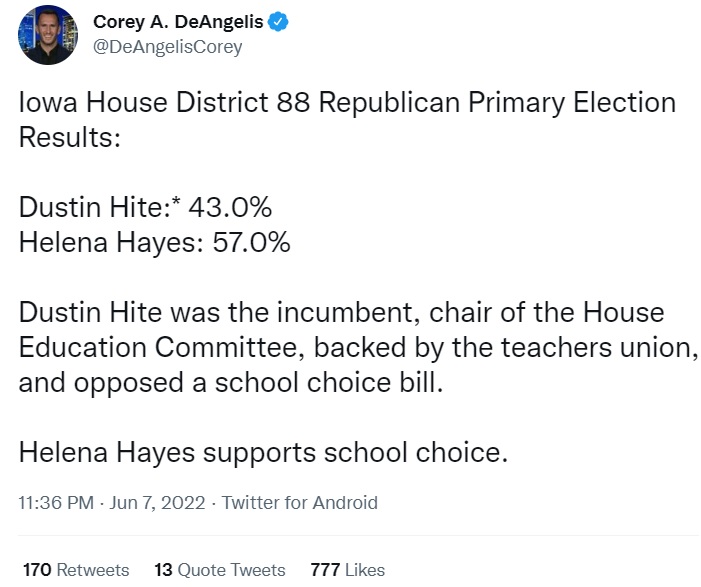Click the paragraph about the incumbent
This screenshot has width=701, height=587.
click(x=358, y=347)
